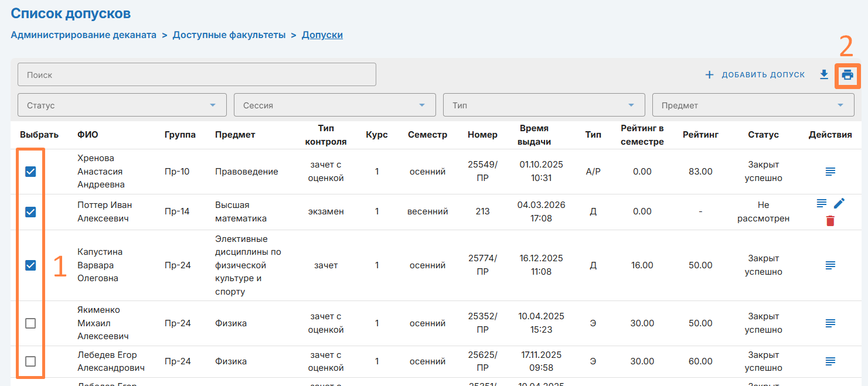
Task: Click the print icon in the toolbar
Action: coord(847,75)
